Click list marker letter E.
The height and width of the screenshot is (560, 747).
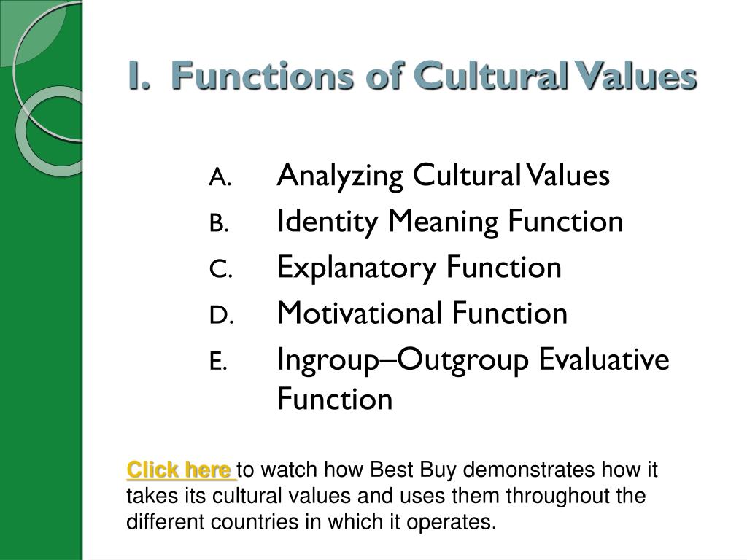coord(218,362)
